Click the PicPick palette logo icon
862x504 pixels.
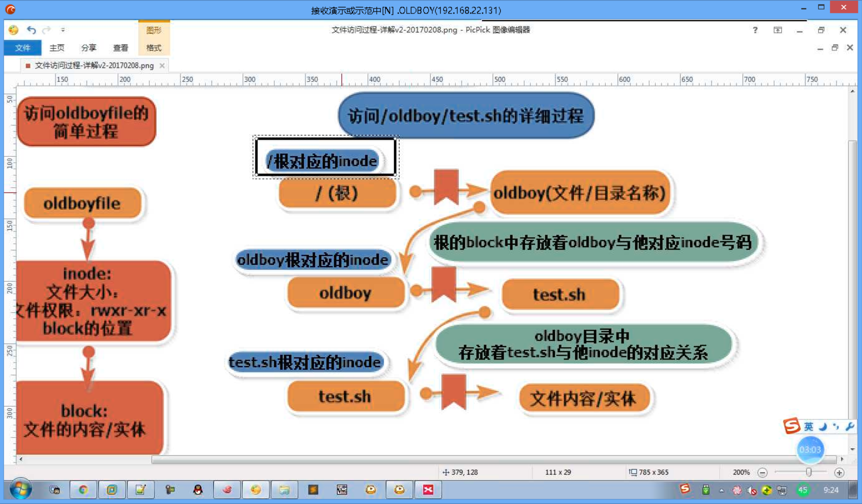pos(13,30)
